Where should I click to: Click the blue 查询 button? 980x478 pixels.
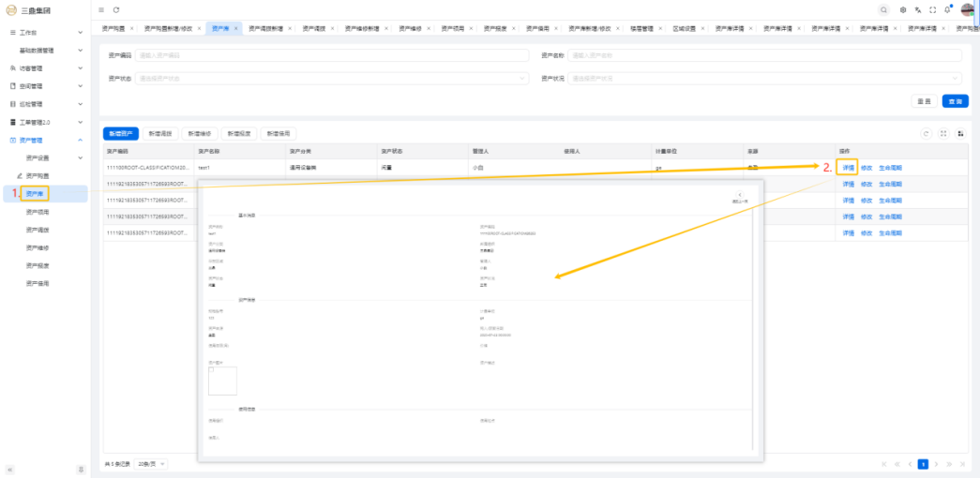point(955,101)
